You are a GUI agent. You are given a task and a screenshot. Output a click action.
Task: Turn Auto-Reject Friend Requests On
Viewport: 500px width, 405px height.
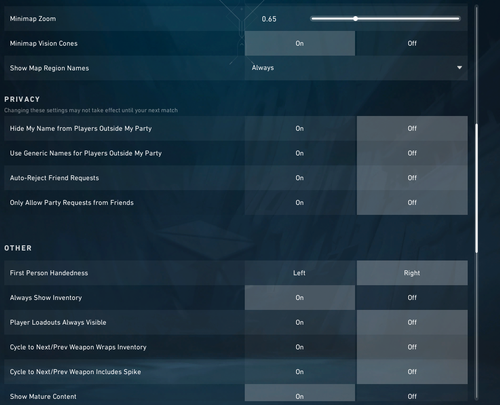(300, 178)
